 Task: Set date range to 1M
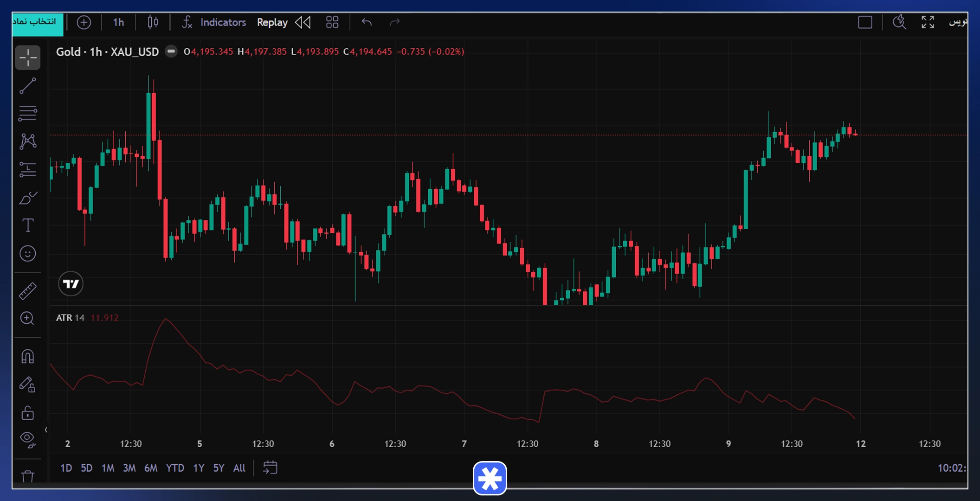(108, 468)
